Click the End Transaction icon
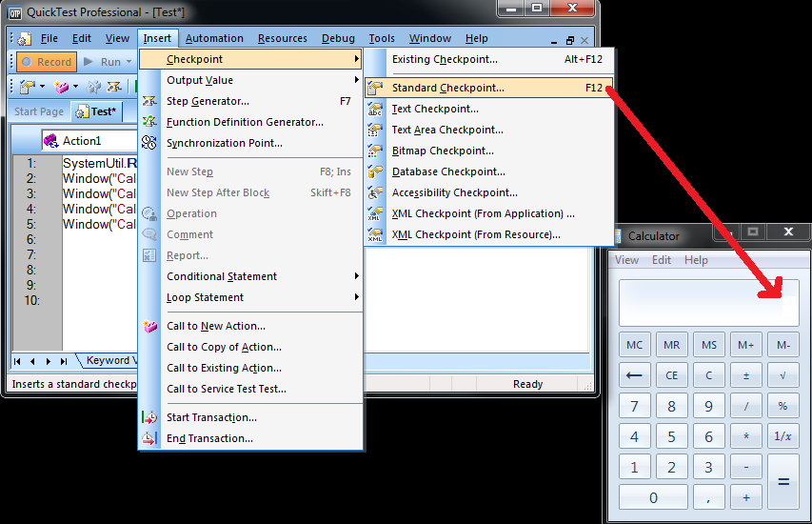 tap(149, 438)
